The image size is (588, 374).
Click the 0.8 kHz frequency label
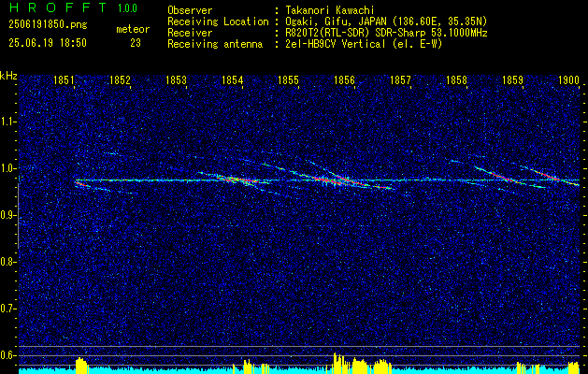[x=7, y=262]
